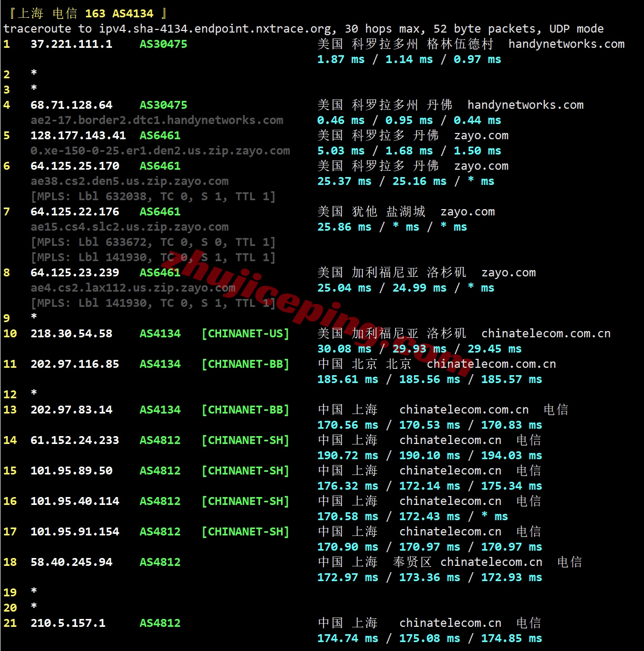Select hostname ae38.cs2.den5.us.zip.zayo.com
Image resolution: width=644 pixels, height=651 pixels.
pos(129,181)
